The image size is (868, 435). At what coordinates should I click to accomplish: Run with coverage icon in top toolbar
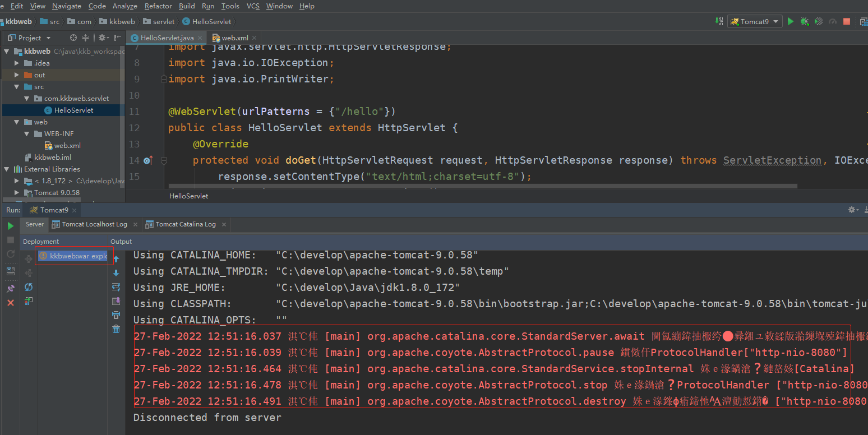point(819,21)
